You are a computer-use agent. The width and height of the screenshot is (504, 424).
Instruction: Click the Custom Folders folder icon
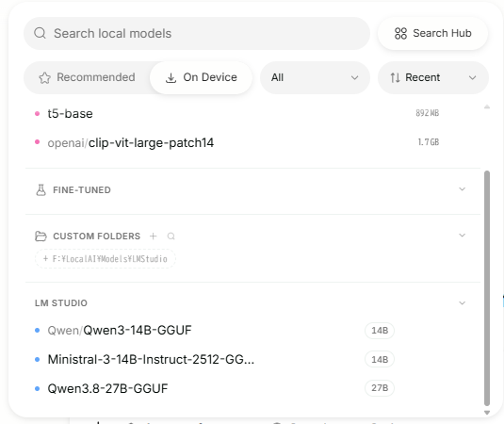41,236
